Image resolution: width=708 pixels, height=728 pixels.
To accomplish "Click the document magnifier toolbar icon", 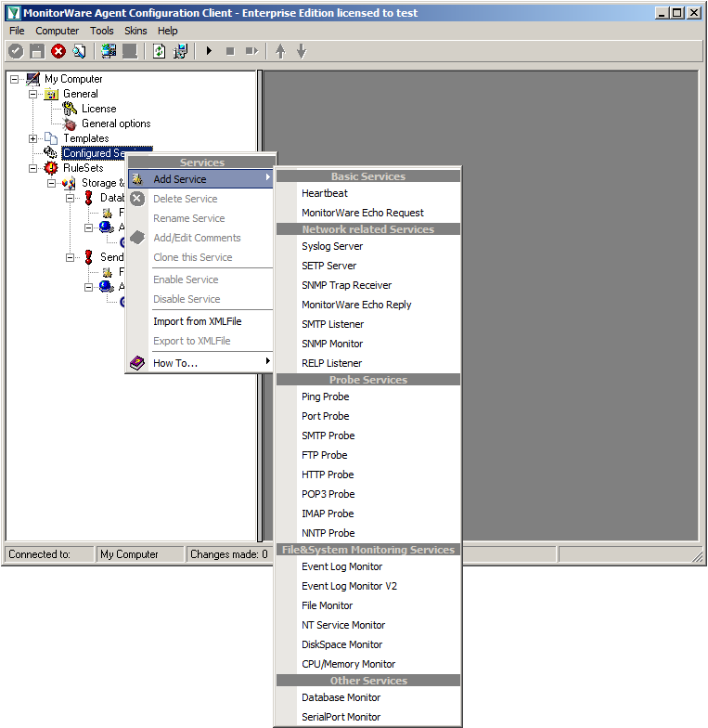I will click(x=80, y=51).
